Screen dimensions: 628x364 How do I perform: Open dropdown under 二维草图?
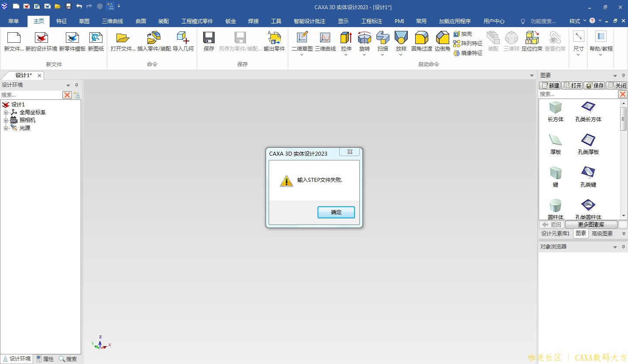(x=302, y=55)
